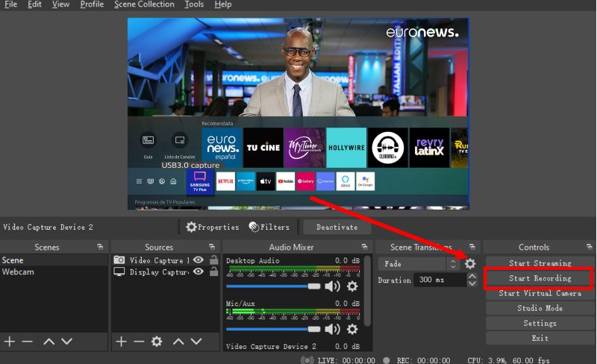This screenshot has width=597, height=364.
Task: Open the Help menu
Action: tap(222, 4)
